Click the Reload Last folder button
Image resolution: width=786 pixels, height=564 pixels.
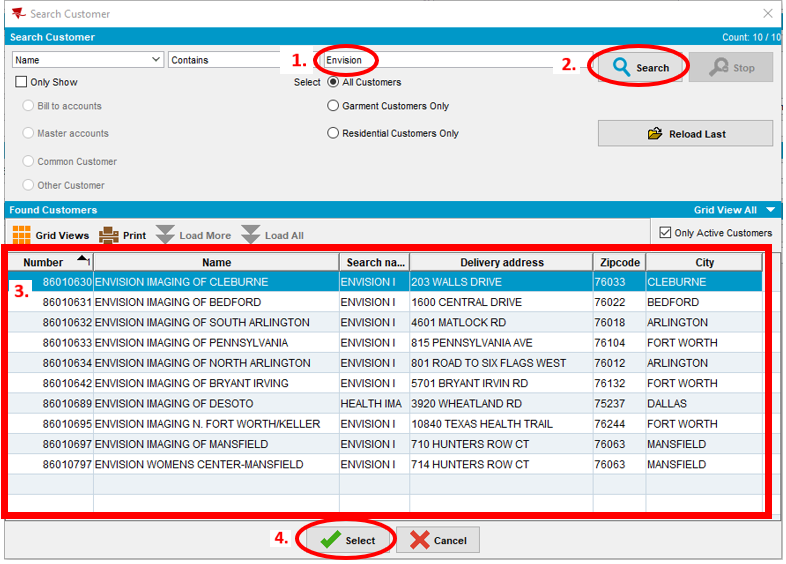pos(685,134)
